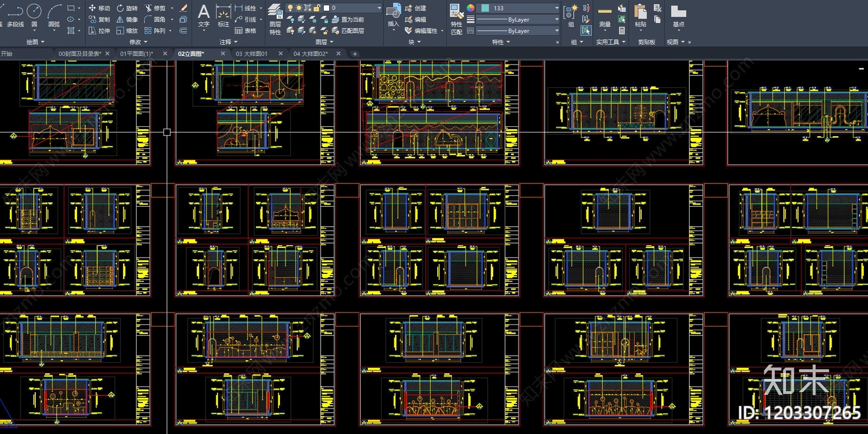Select the Text (文字) annotation tool
This screenshot has height=434, width=868.
(x=203, y=16)
